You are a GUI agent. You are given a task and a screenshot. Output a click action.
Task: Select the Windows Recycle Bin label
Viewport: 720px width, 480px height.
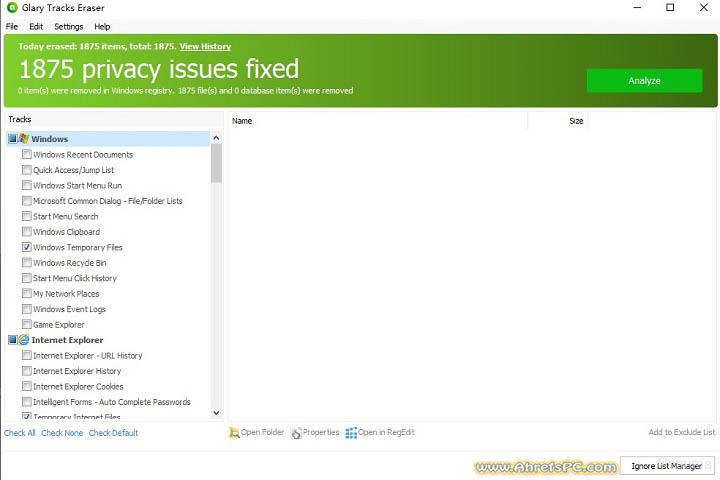click(70, 263)
